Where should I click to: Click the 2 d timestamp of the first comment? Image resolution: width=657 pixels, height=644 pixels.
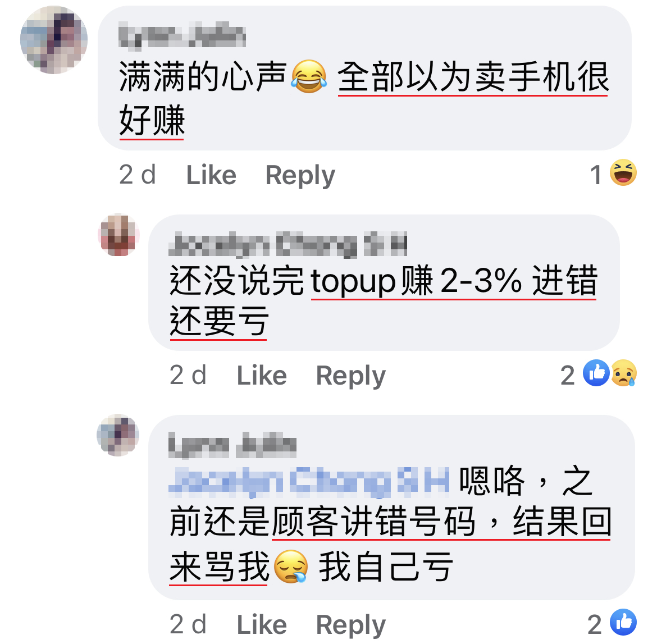pos(138,175)
